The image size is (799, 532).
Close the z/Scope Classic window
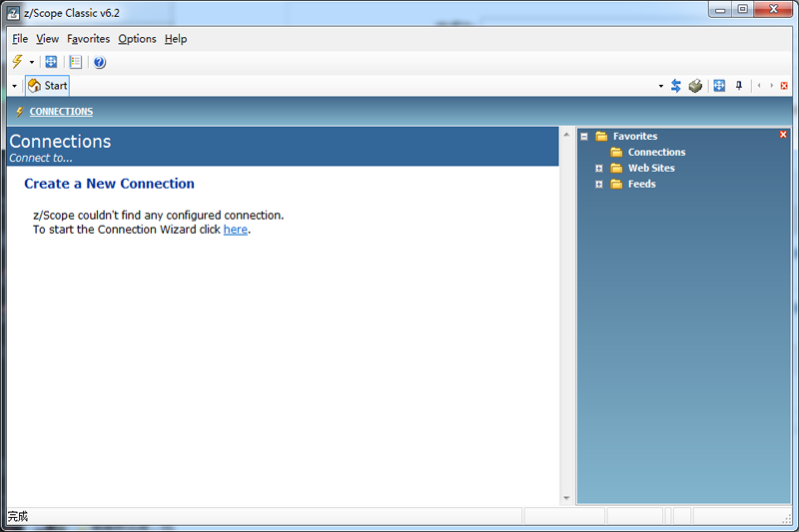point(773,10)
